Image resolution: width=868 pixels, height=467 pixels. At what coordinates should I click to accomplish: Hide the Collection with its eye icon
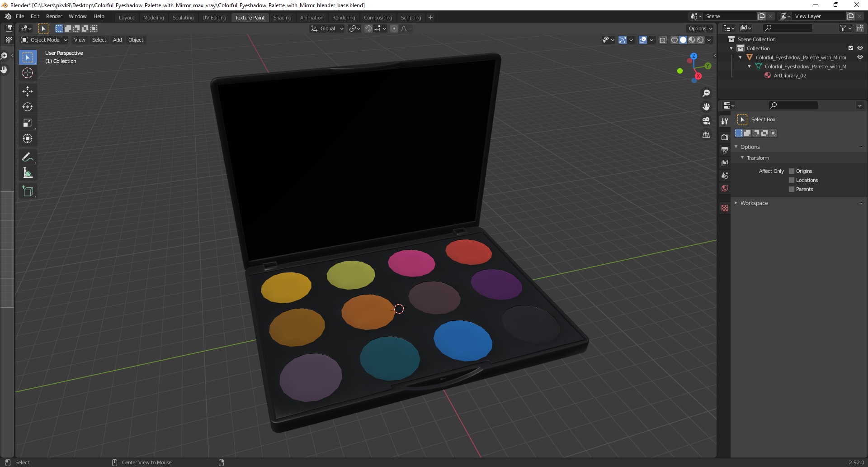click(x=860, y=48)
